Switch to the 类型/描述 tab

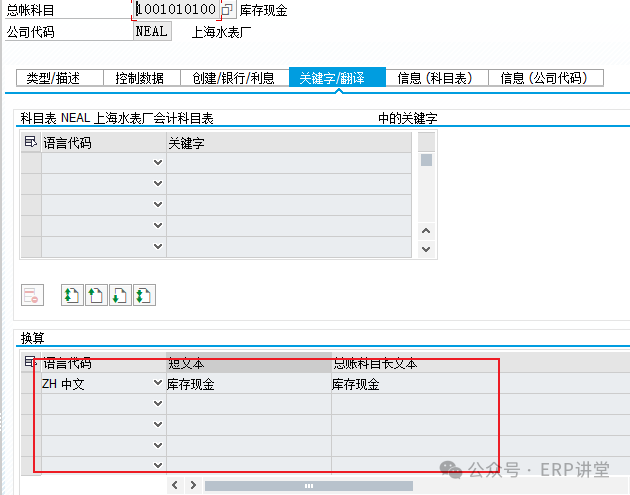click(52, 78)
